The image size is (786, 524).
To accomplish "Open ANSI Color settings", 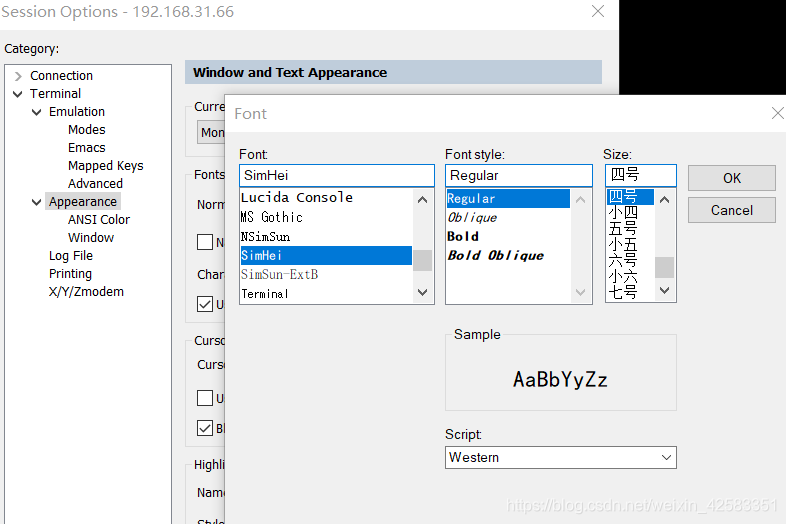I will click(99, 220).
